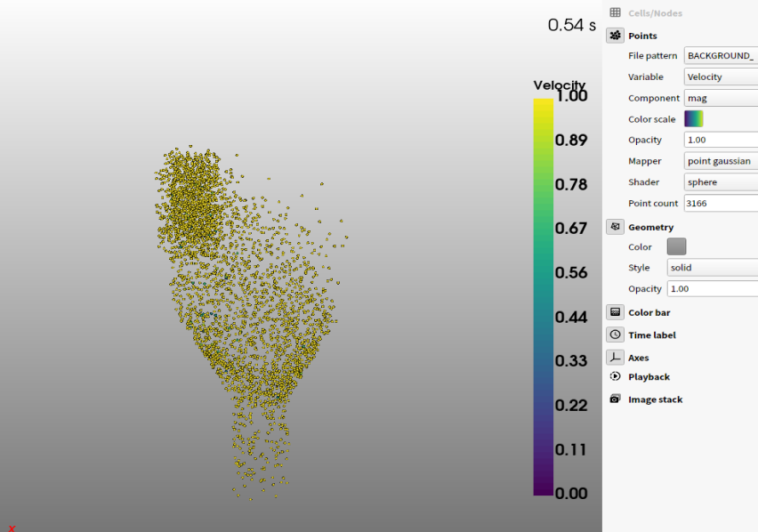This screenshot has width=758, height=532.
Task: Expand the Mapper dropdown showing point gaussian
Action: pos(721,161)
